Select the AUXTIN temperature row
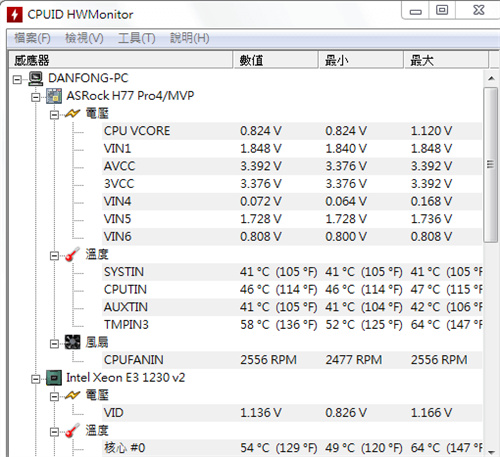 pyautogui.click(x=292, y=307)
